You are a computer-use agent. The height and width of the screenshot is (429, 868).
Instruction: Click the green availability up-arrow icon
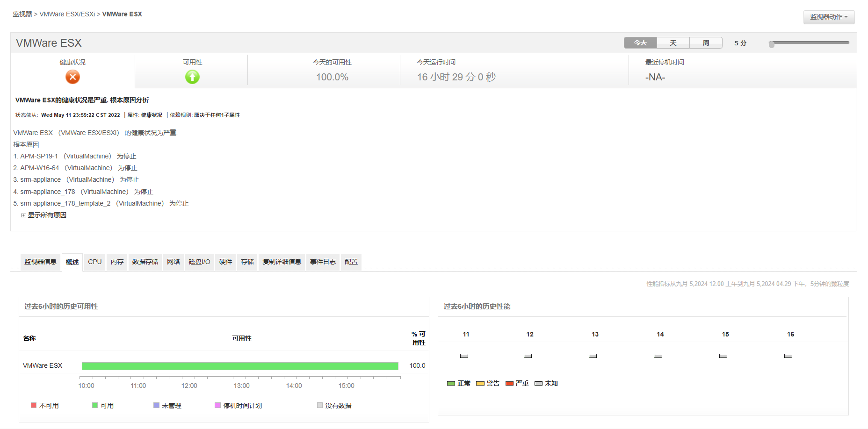(192, 77)
